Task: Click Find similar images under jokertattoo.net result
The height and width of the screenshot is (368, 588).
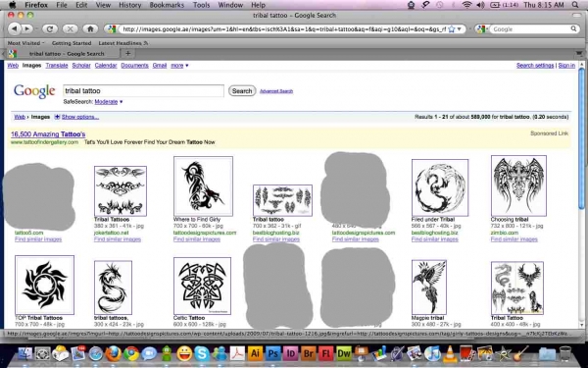Action: coord(118,239)
